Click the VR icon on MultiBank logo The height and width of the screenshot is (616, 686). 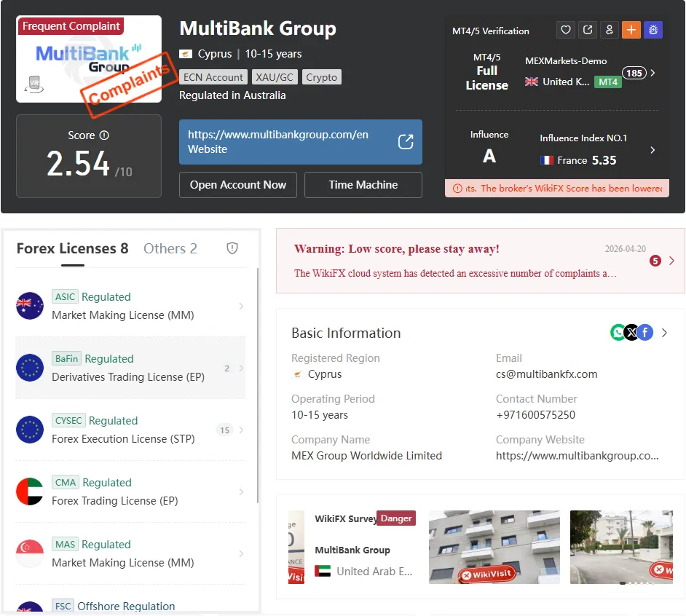(34, 84)
